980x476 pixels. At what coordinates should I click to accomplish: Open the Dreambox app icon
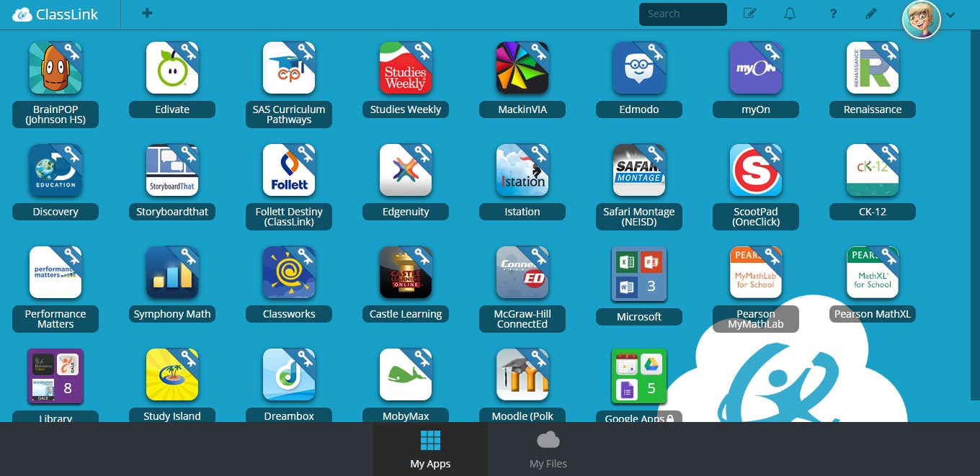click(x=289, y=374)
